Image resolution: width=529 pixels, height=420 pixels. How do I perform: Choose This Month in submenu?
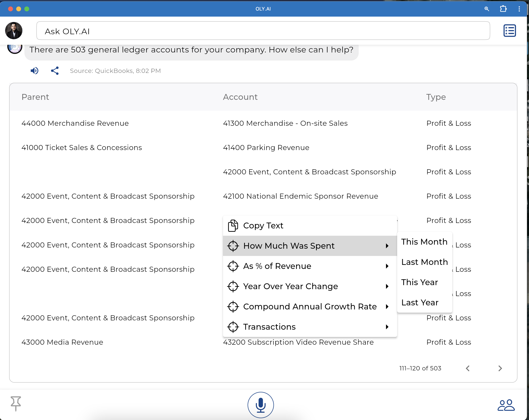click(x=424, y=242)
